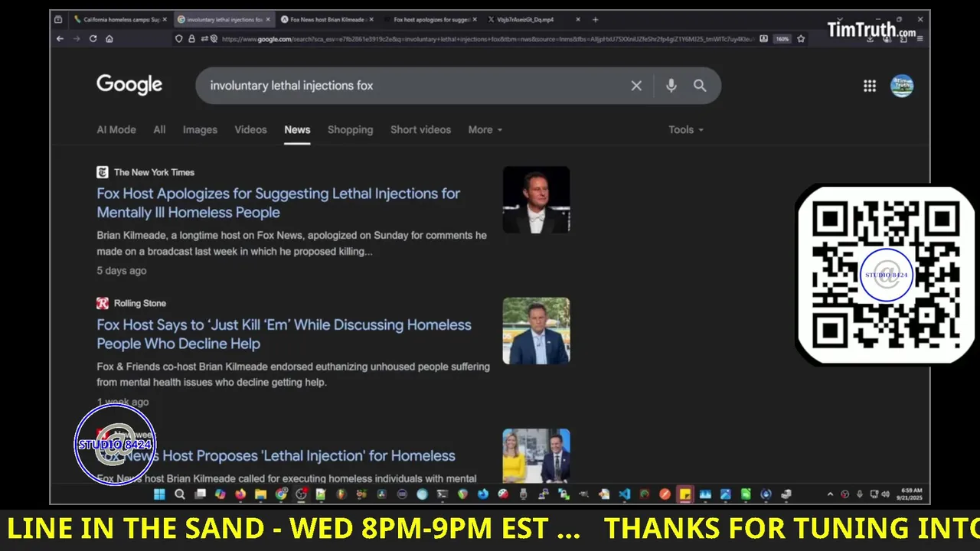This screenshot has width=980, height=551.
Task: Close the California homeless camps tab
Action: point(164,19)
